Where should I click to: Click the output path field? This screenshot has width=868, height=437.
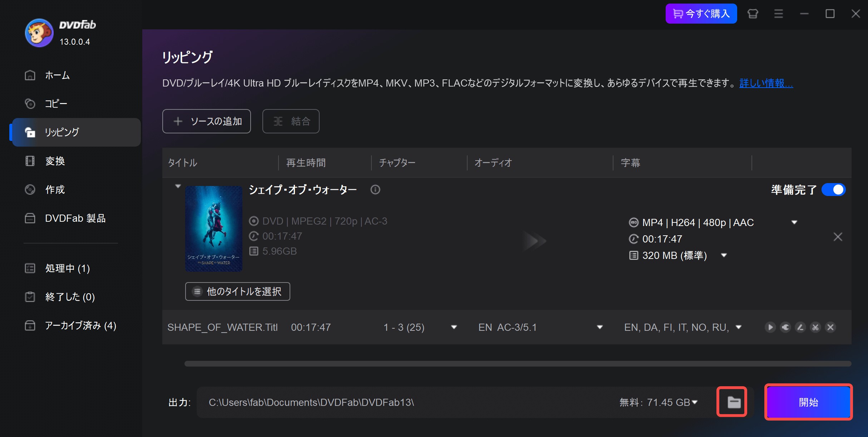pyautogui.click(x=408, y=402)
